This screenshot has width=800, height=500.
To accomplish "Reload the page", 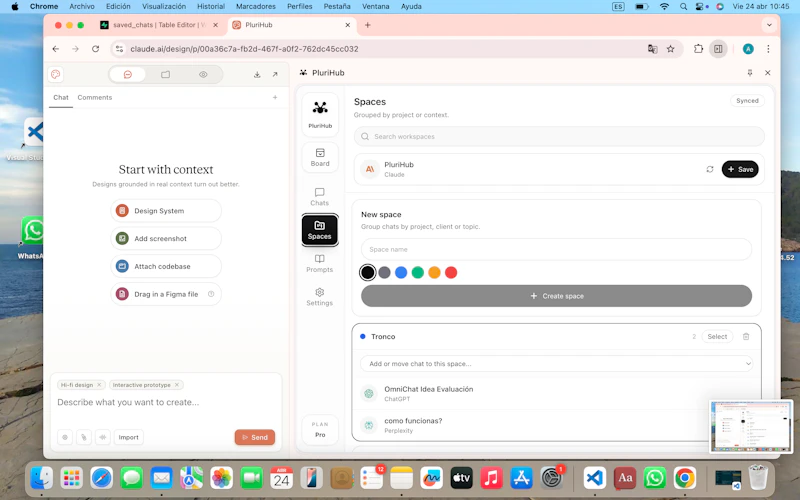I will [x=95, y=49].
